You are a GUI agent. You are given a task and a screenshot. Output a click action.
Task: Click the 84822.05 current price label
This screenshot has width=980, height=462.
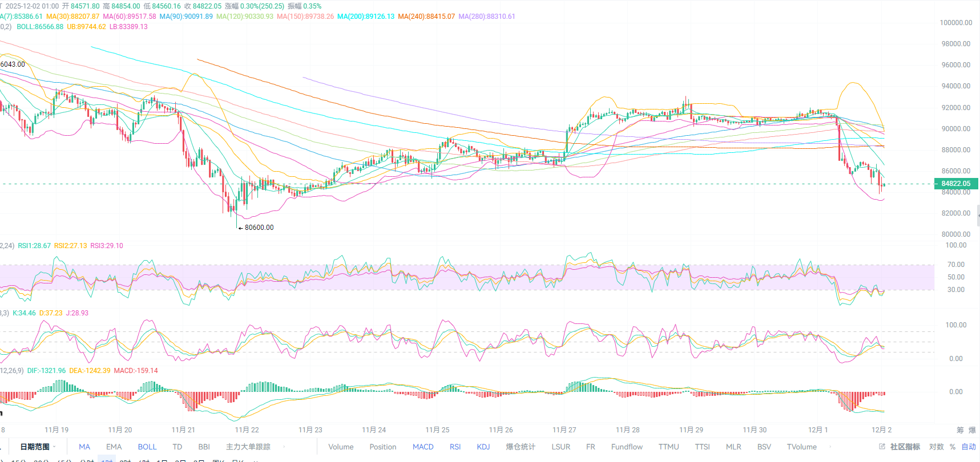(955, 184)
